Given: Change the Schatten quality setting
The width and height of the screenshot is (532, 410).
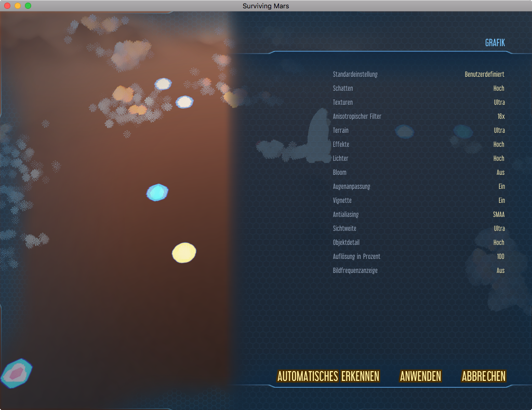Looking at the screenshot, I should (419, 88).
